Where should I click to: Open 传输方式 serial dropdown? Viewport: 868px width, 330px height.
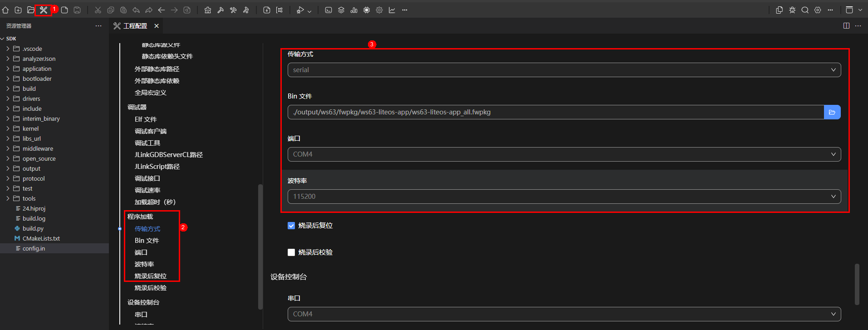tap(564, 70)
